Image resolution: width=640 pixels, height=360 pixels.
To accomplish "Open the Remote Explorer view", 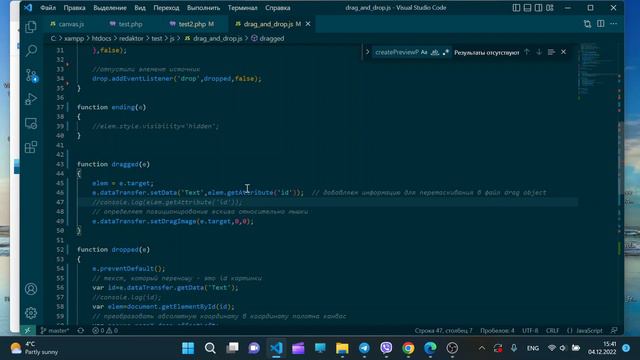I will coord(31,123).
